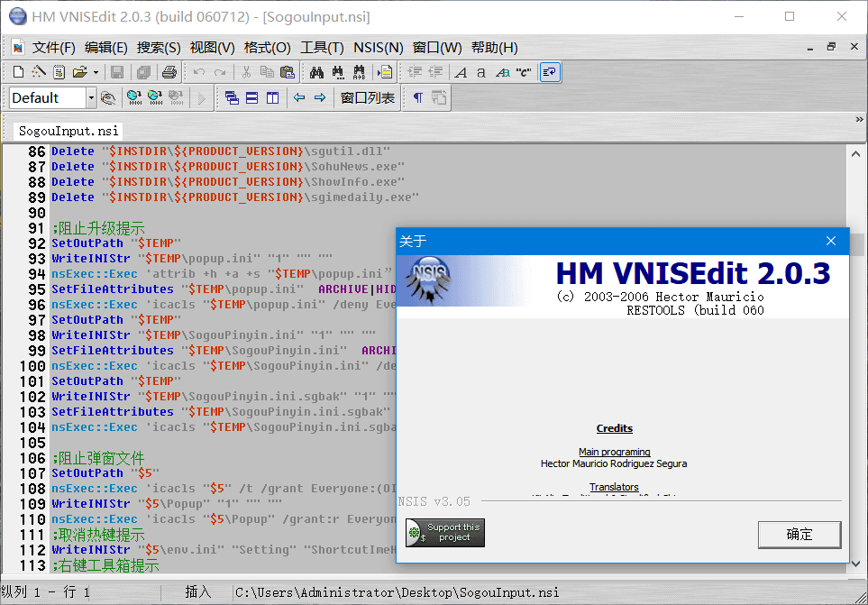Open the Default syntax style dropdown
The width and height of the screenshot is (868, 605).
coord(90,97)
